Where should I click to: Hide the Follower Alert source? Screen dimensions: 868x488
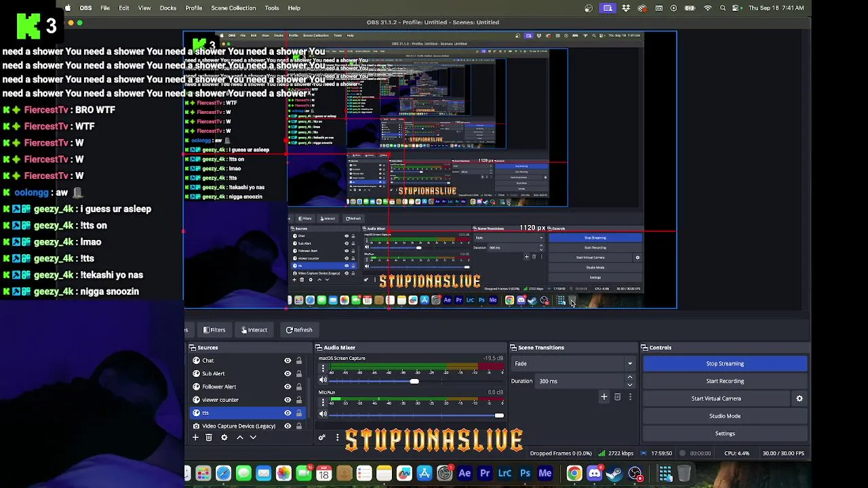tap(288, 387)
